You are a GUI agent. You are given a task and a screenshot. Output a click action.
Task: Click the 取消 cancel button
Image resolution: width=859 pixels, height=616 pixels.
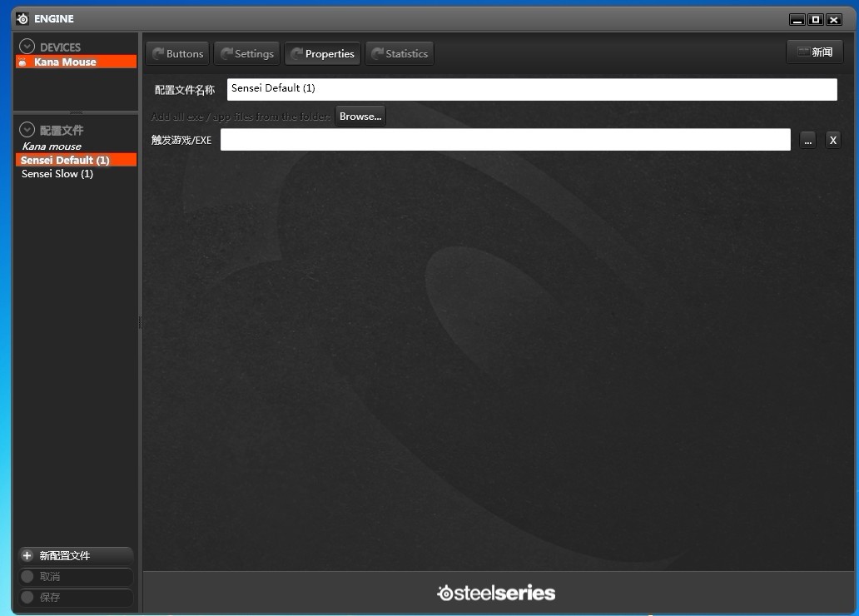(x=76, y=577)
